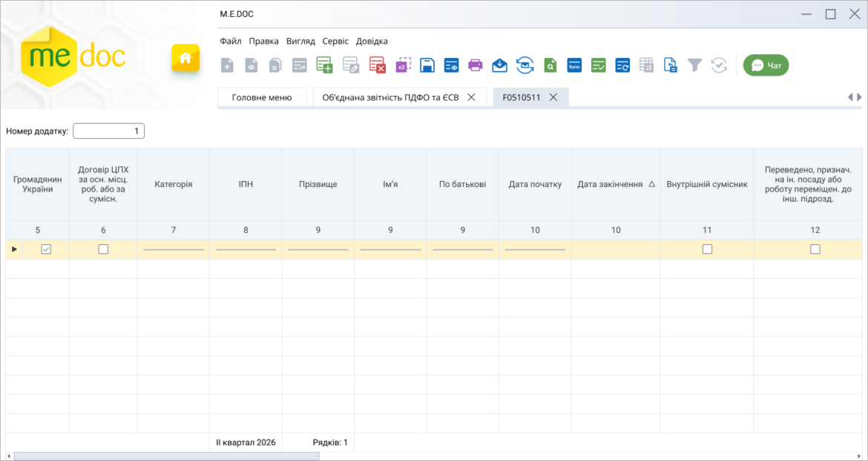
Task: Click the gray funnel filter icon
Action: click(694, 65)
